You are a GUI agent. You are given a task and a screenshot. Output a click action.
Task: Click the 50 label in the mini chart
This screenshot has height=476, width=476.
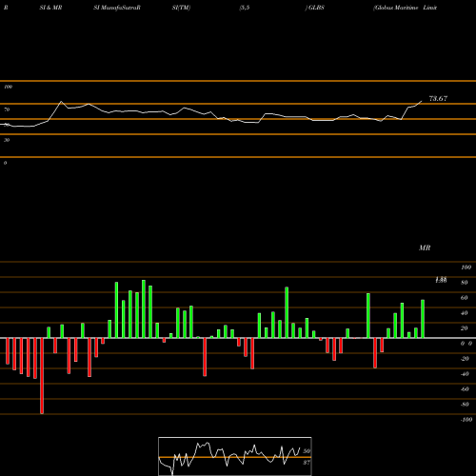307,451
